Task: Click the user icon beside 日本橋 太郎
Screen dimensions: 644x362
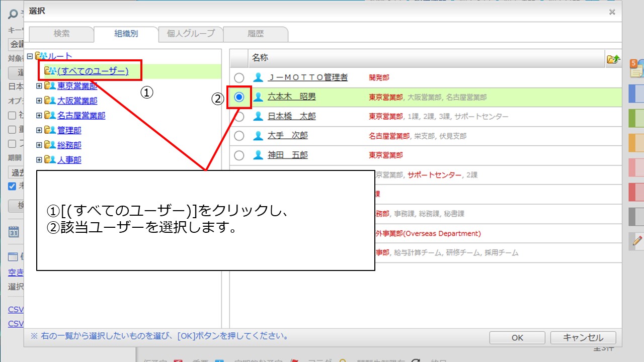Action: pyautogui.click(x=258, y=116)
